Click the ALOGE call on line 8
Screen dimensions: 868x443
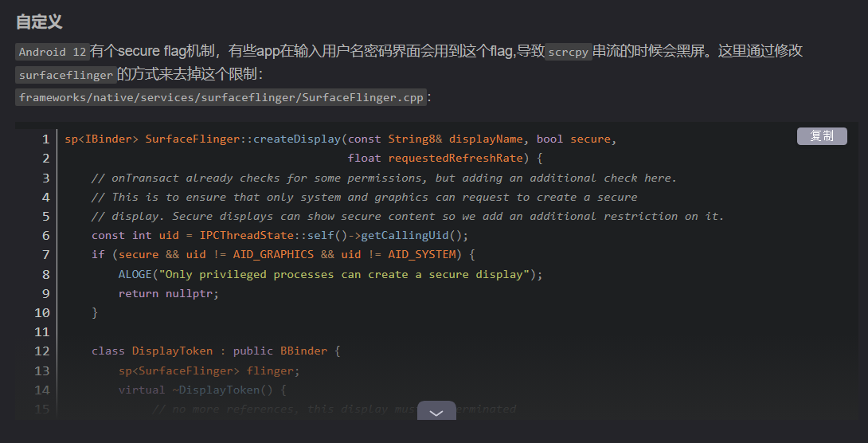[330, 274]
